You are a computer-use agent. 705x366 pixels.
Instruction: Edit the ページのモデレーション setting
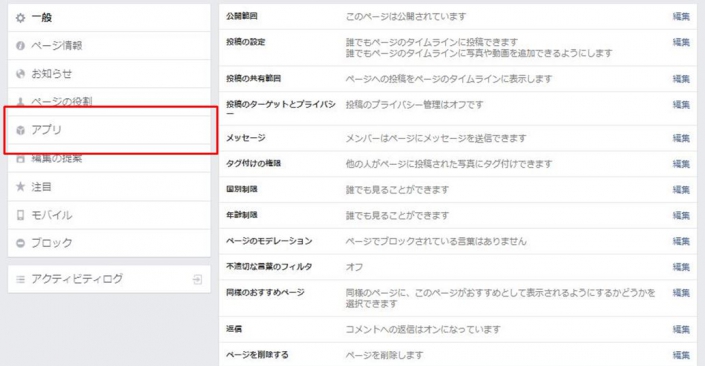(x=681, y=241)
